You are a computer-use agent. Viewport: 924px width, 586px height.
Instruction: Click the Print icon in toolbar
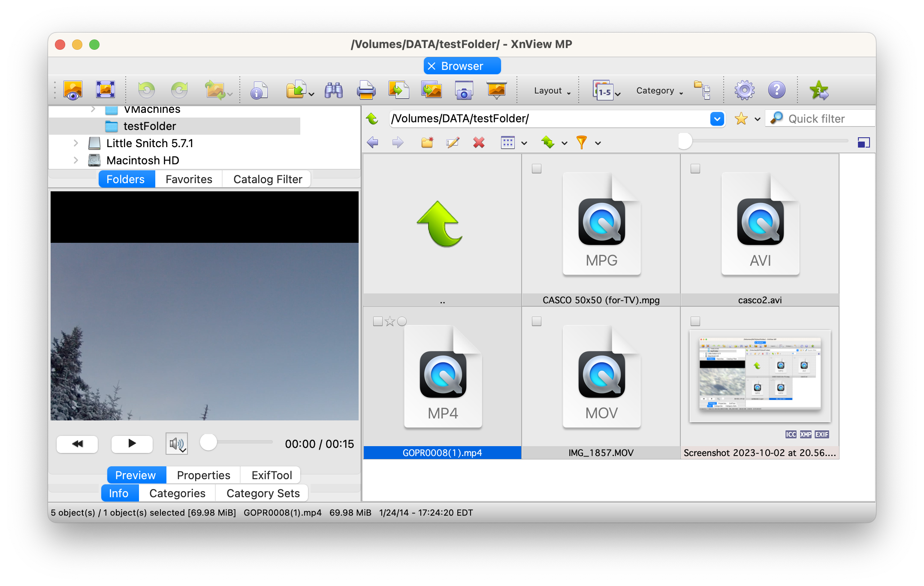[366, 91]
